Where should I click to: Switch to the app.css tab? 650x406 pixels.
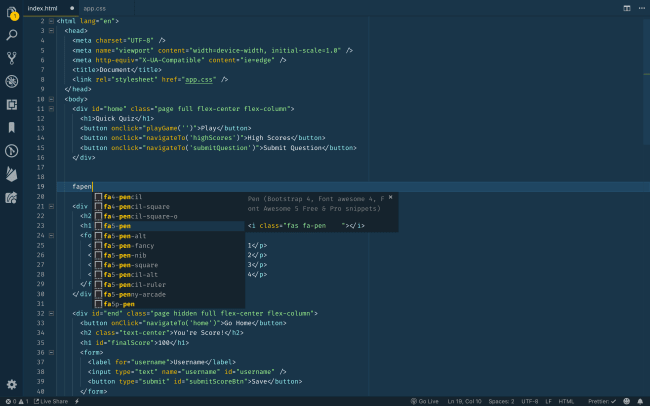point(95,8)
